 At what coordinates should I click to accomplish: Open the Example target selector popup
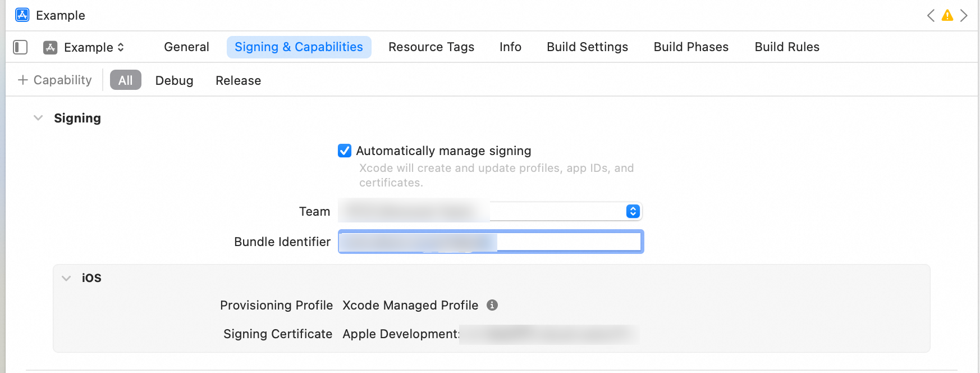click(x=94, y=47)
